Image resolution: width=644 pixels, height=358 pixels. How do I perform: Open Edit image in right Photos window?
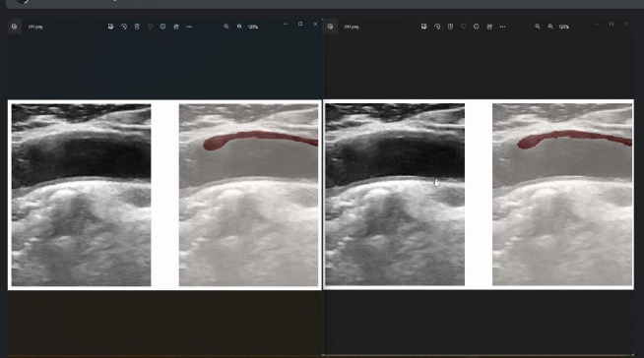[423, 27]
